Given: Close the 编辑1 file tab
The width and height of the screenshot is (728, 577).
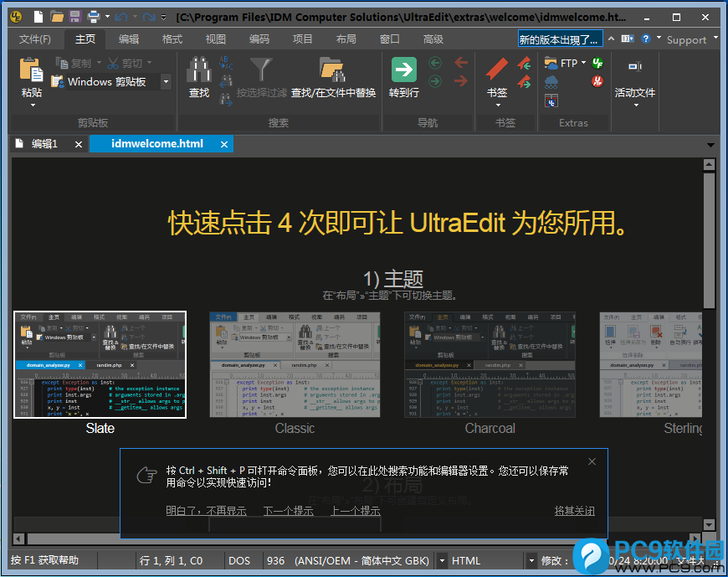Looking at the screenshot, I should [79, 145].
